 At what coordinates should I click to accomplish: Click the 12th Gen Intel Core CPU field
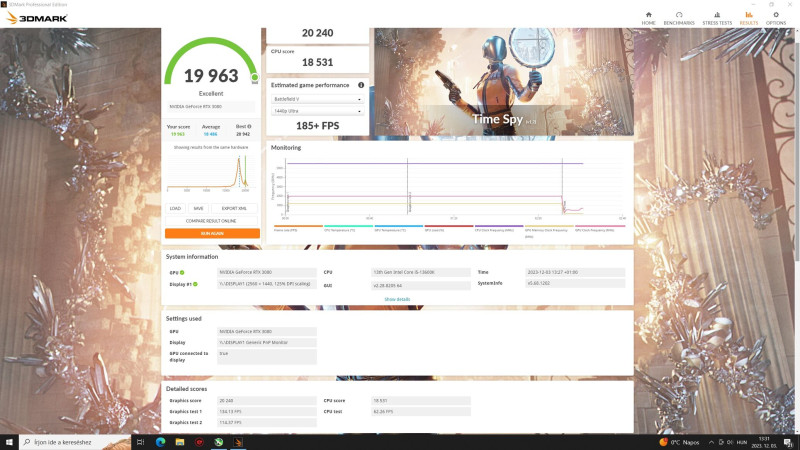tap(421, 272)
